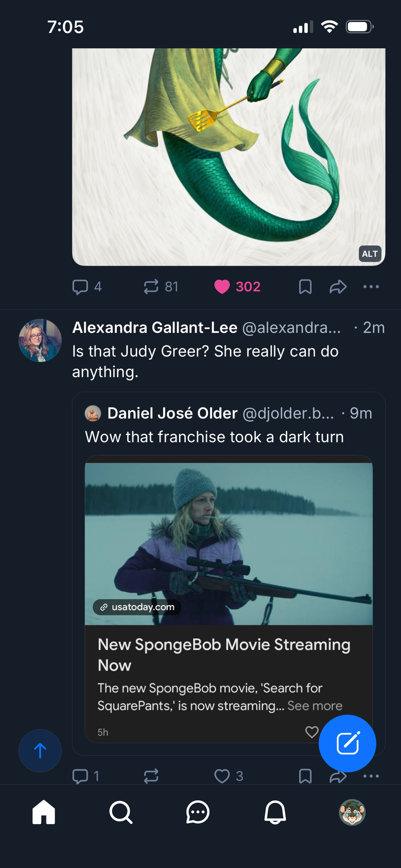Viewport: 401px width, 868px height.
Task: Open more options for Alexandra's post
Action: point(371,776)
